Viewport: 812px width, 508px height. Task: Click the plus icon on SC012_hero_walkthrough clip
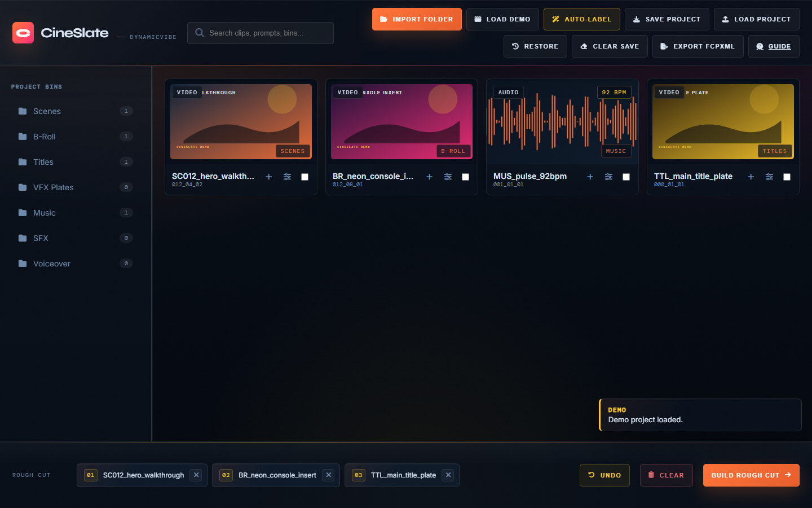269,177
